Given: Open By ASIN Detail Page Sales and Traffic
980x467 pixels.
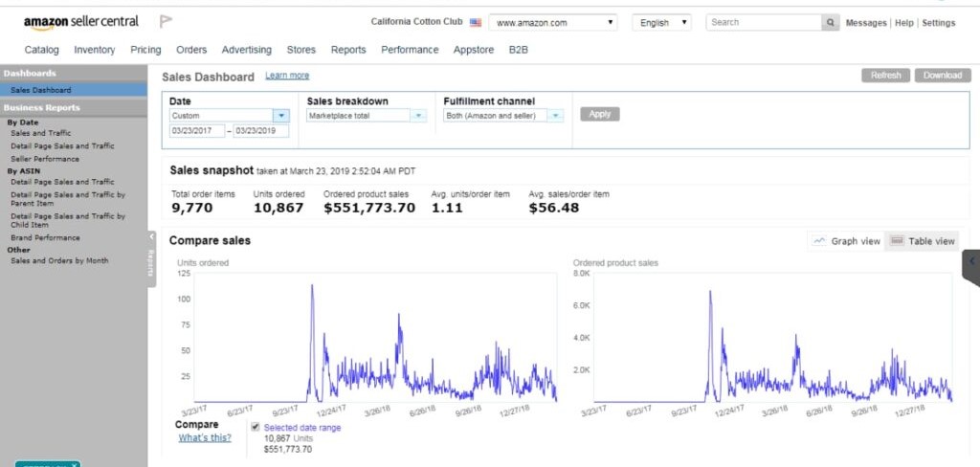Looking at the screenshot, I should [62, 182].
